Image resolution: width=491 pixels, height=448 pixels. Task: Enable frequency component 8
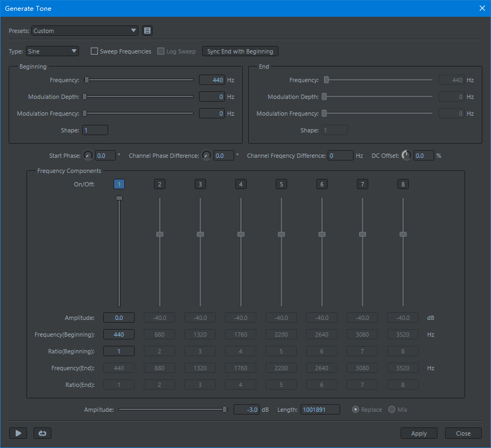[403, 184]
